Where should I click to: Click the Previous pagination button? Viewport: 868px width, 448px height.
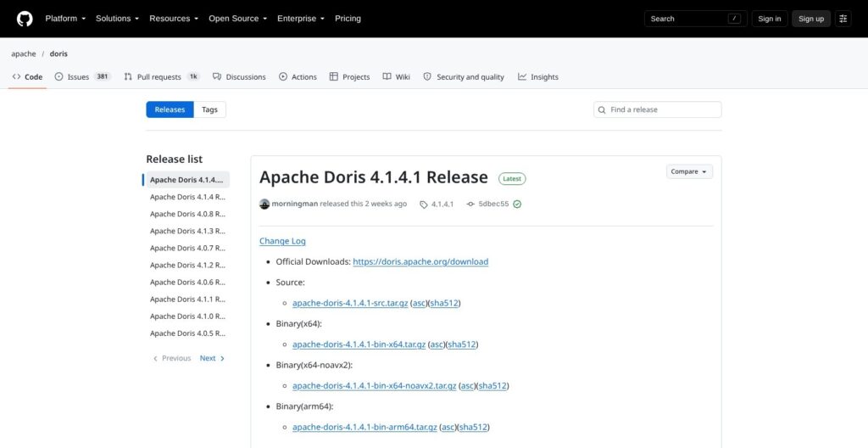pyautogui.click(x=171, y=358)
